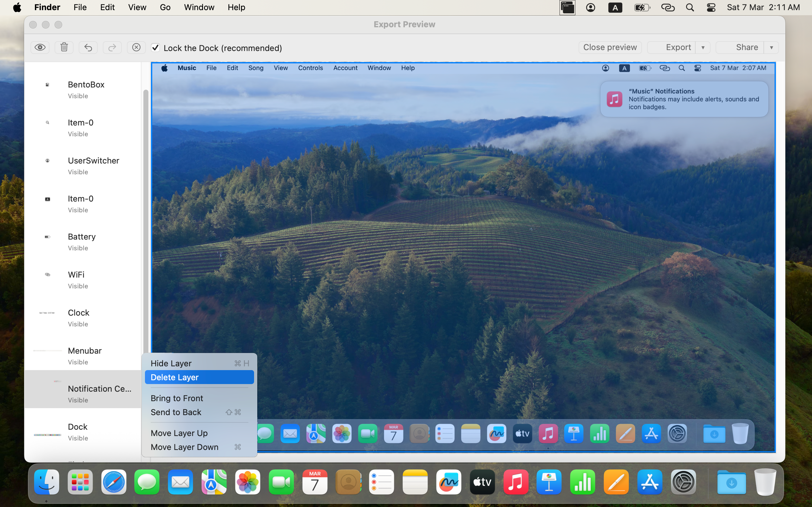Open the Export dropdown arrow
Image resolution: width=812 pixels, height=507 pixels.
[703, 47]
